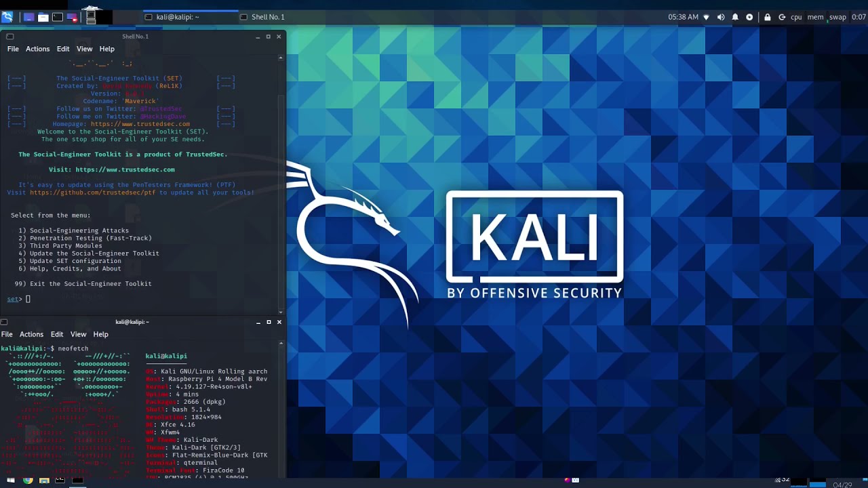
Task: Click scroll-down arrow in Shell No.1 scrollbar
Action: click(x=281, y=312)
